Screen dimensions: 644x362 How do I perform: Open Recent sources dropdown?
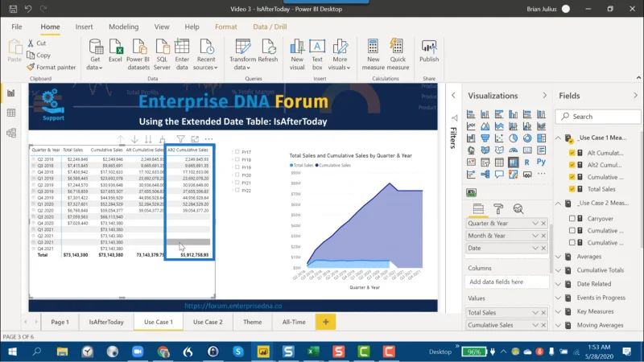pos(205,54)
